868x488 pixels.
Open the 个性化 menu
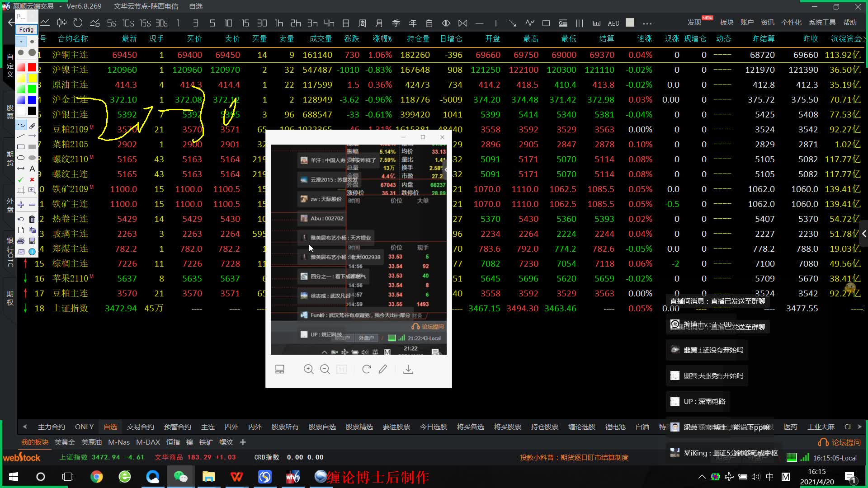[792, 22]
